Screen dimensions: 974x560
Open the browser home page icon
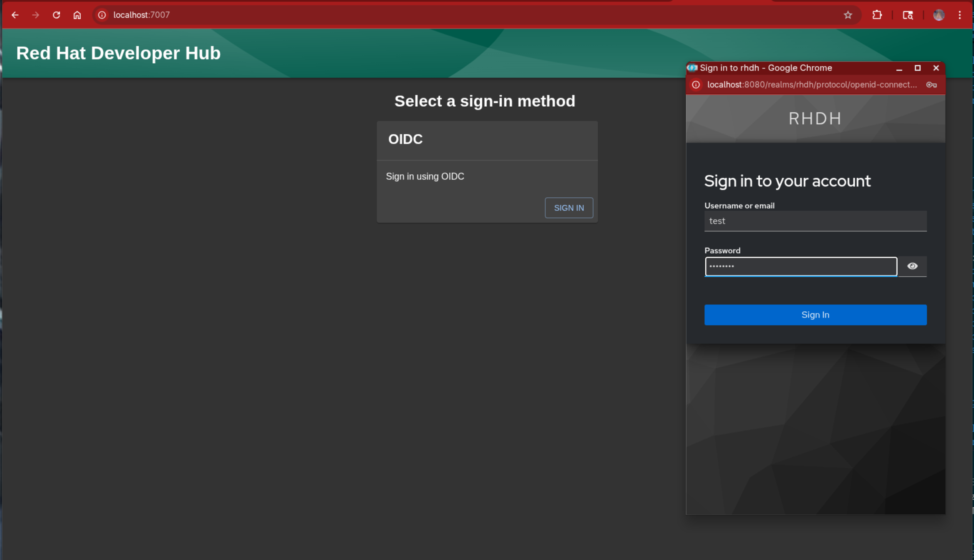tap(77, 15)
